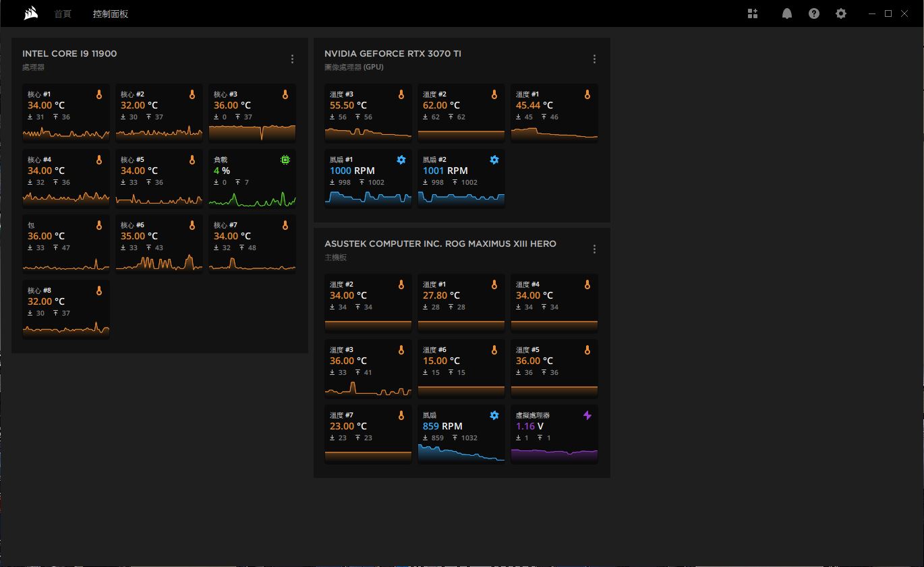Open the help question mark icon
924x567 pixels.
coord(814,13)
